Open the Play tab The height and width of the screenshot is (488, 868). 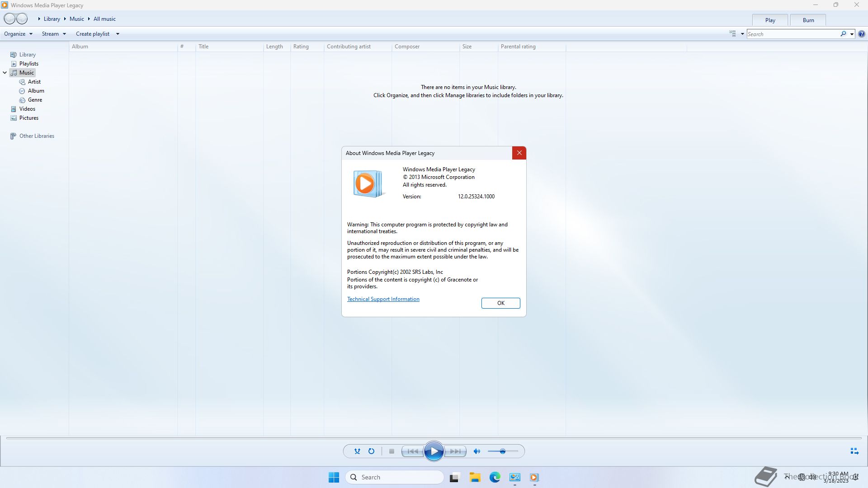pos(770,20)
